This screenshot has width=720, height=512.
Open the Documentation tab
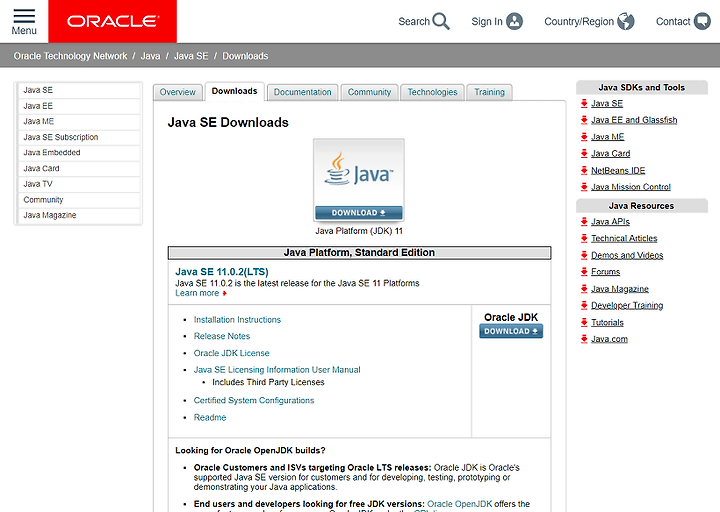pos(302,92)
